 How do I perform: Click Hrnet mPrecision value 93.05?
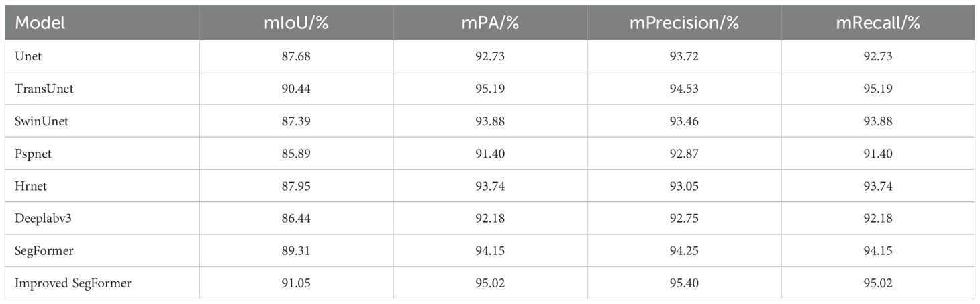tap(684, 186)
